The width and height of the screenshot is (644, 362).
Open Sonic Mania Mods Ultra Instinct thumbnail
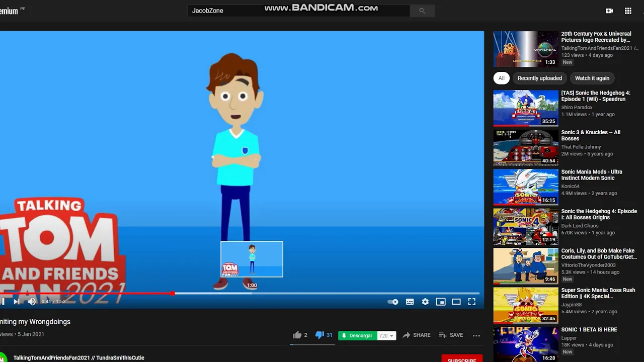[526, 187]
